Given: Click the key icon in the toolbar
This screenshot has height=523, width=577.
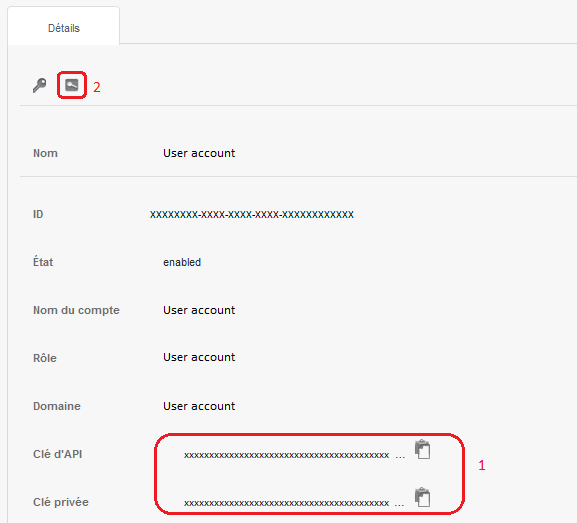Looking at the screenshot, I should [40, 85].
